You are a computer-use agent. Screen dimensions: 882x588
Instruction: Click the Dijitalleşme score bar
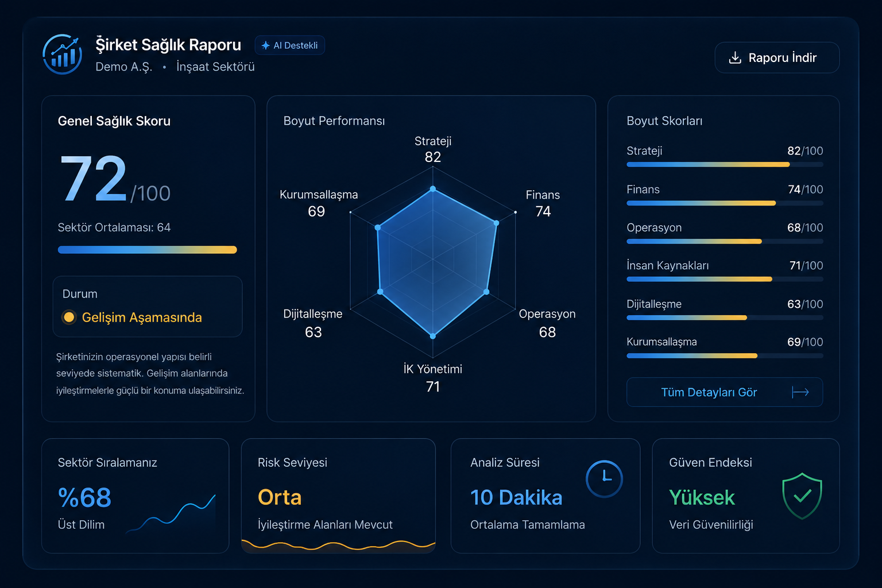point(725,318)
